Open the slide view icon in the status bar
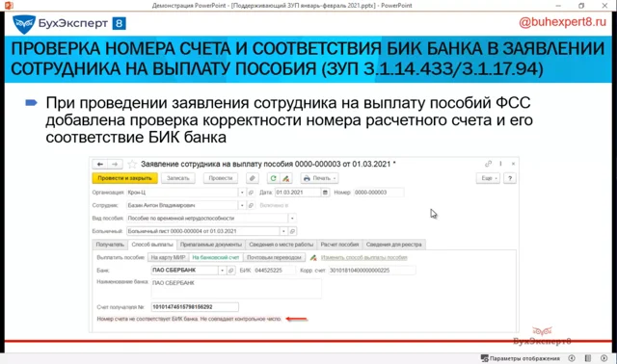This screenshot has width=617, height=364. pos(588,358)
